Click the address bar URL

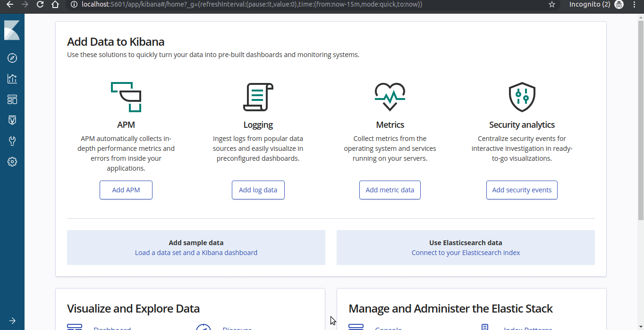252,4
